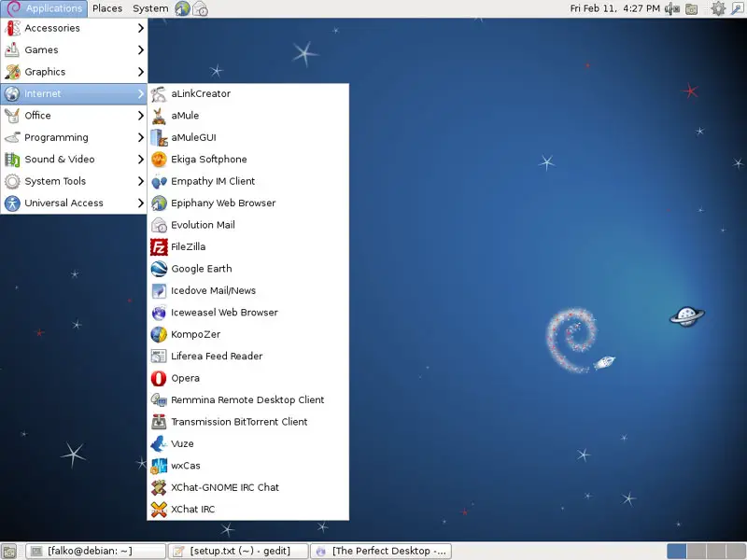
Task: Select the Internet category label
Action: pyautogui.click(x=43, y=94)
